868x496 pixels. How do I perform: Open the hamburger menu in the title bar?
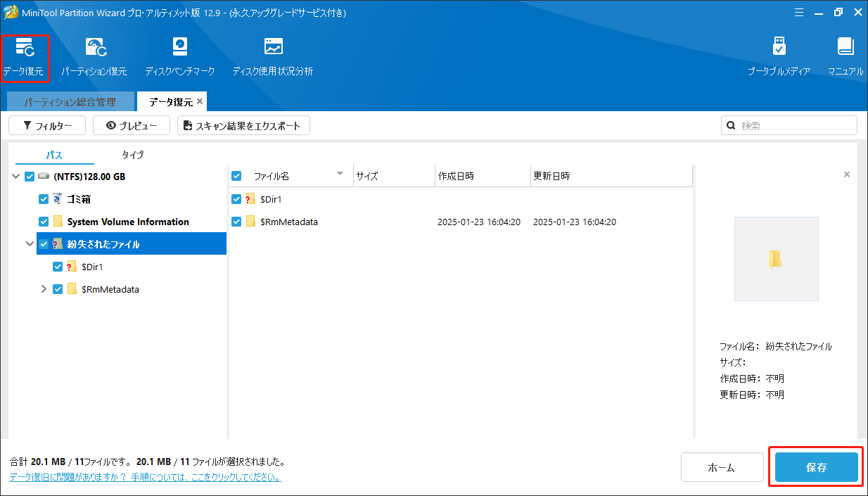(798, 12)
